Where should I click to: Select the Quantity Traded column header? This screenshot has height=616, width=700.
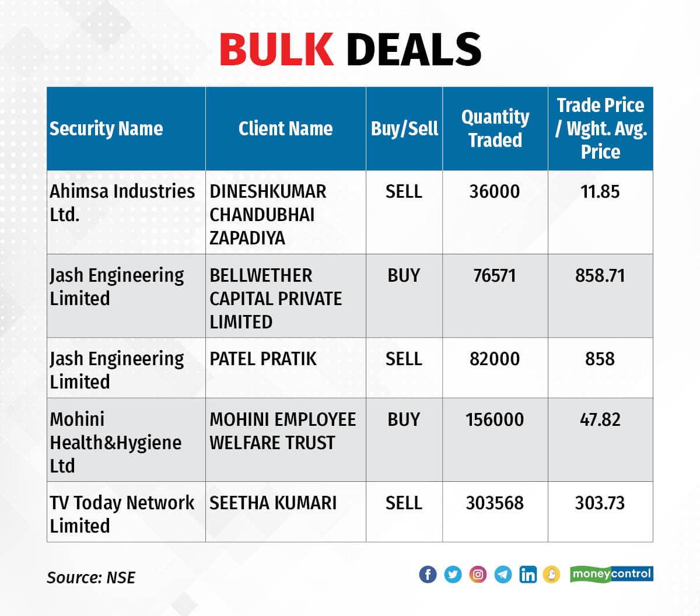click(495, 128)
